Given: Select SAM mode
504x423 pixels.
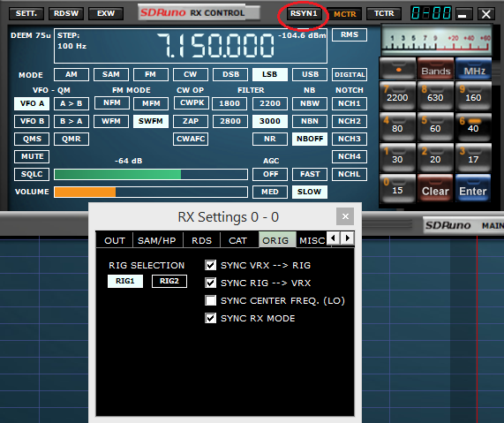Looking at the screenshot, I should (x=111, y=75).
